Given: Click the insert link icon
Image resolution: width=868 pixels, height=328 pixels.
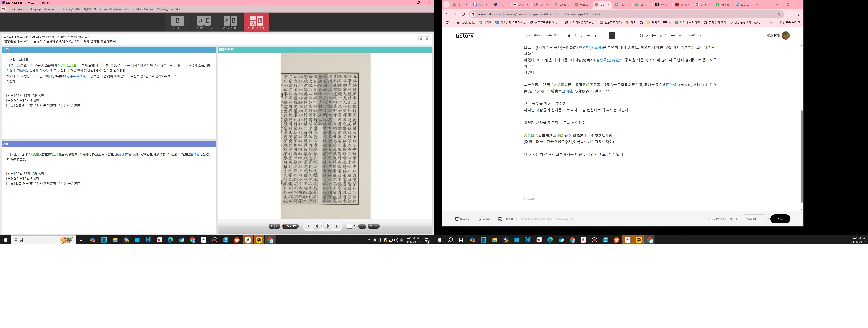Looking at the screenshot, I should 660,36.
